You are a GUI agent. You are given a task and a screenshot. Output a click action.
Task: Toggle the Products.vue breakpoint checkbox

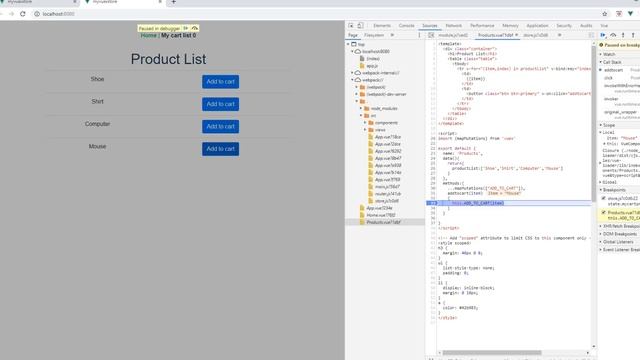604,212
